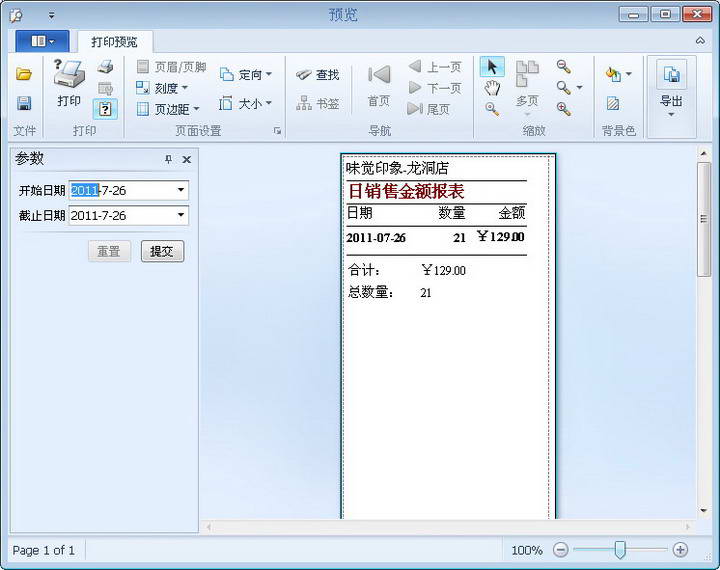Open the 页边距 margins dropdown
The image size is (720, 570).
click(x=168, y=109)
